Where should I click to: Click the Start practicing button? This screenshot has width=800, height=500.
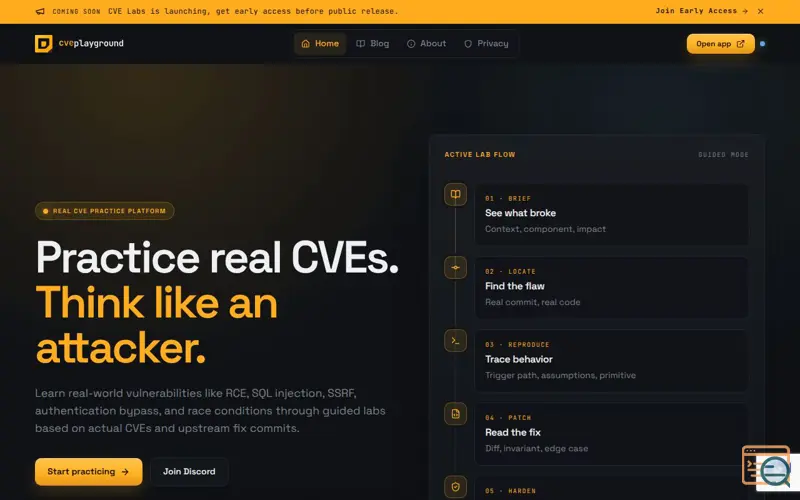tap(89, 471)
